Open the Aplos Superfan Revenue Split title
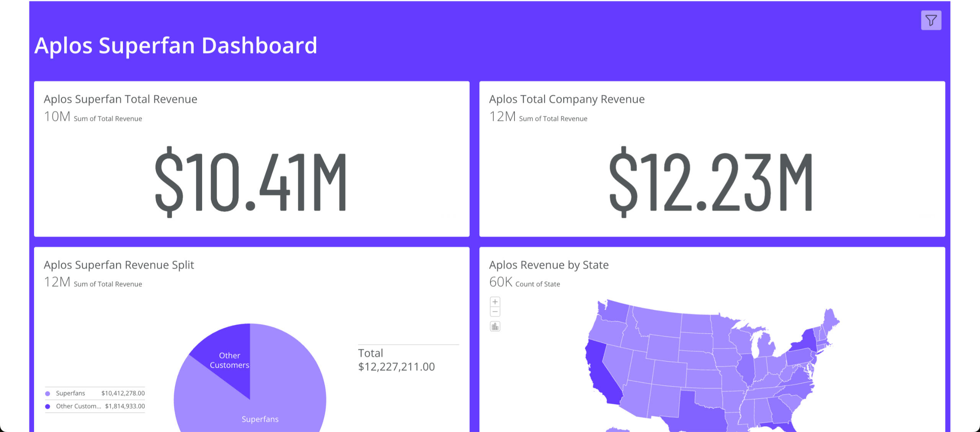 (119, 265)
